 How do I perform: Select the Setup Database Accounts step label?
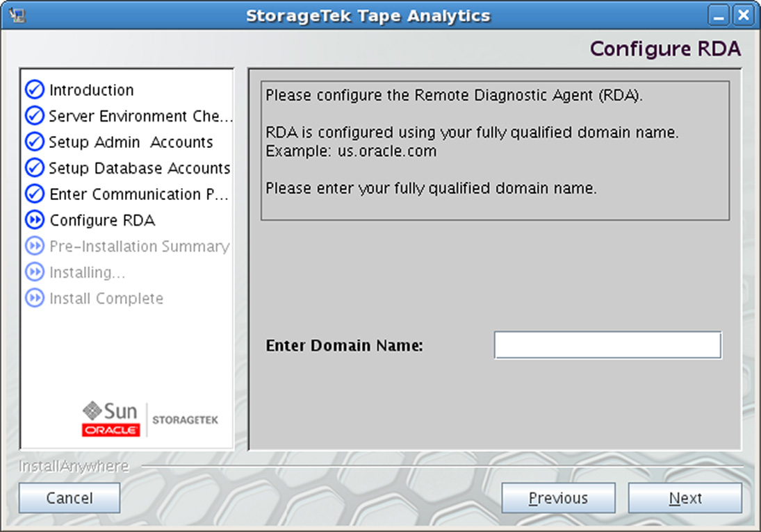point(140,168)
